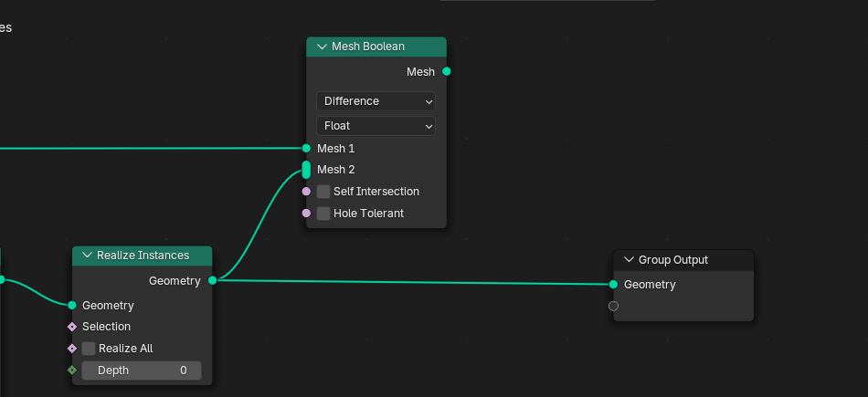This screenshot has height=397, width=868.
Task: Click the Mesh 2 multi-input socket
Action: coord(306,170)
